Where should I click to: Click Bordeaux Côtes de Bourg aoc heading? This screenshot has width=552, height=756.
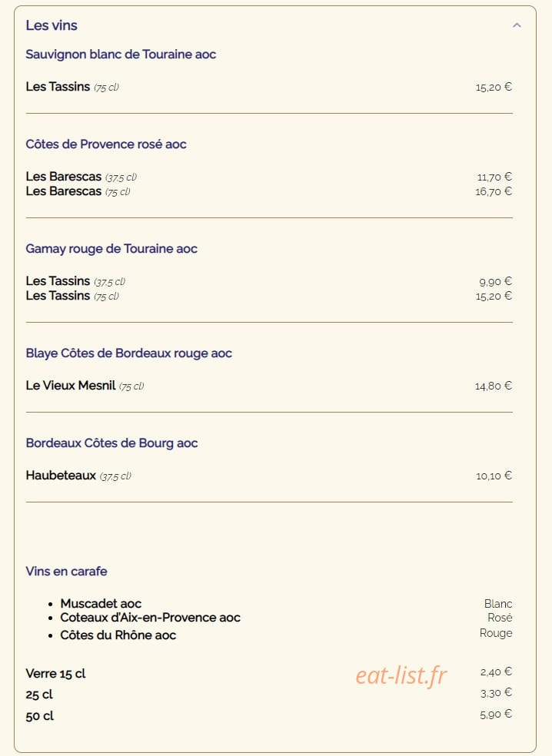pyautogui.click(x=112, y=443)
